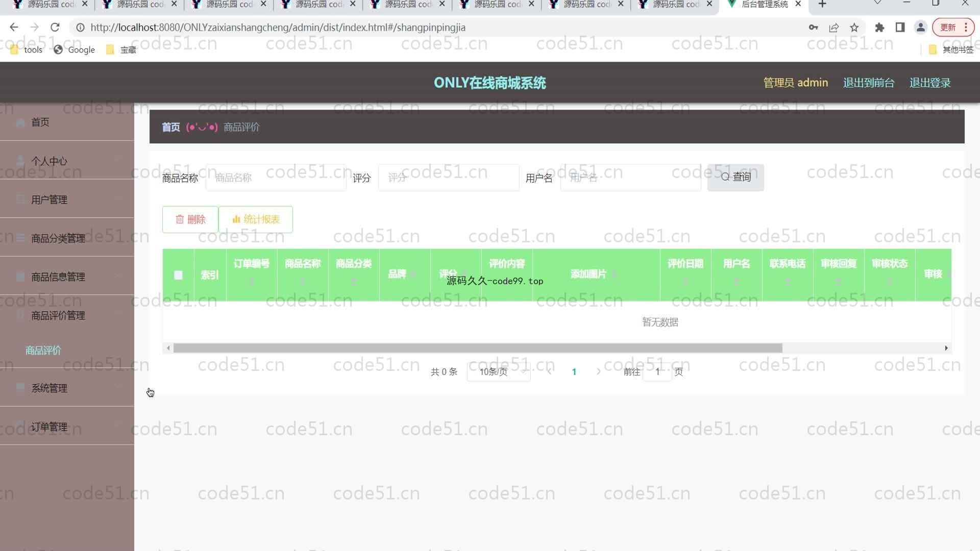Click next page pagination arrow

599,372
